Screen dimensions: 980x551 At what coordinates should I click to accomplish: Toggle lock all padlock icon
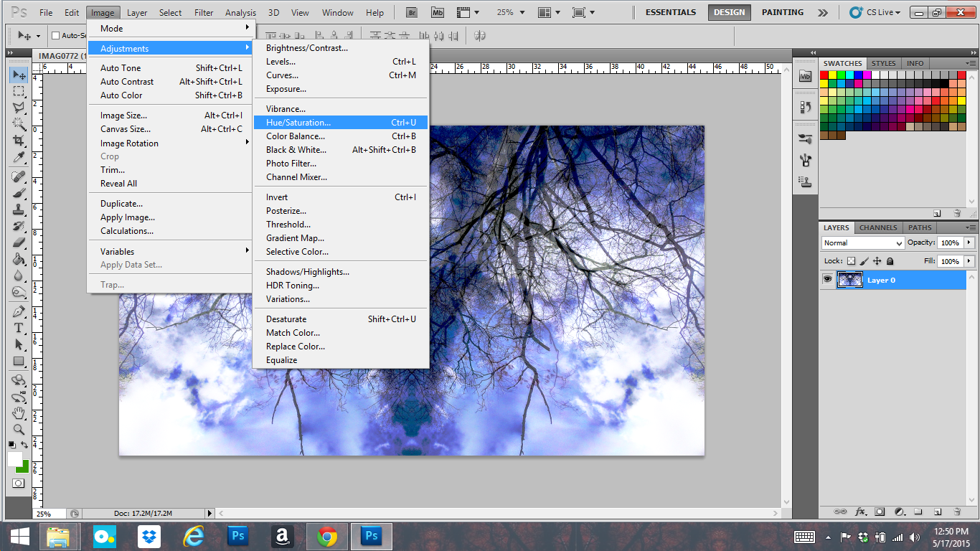pyautogui.click(x=890, y=261)
